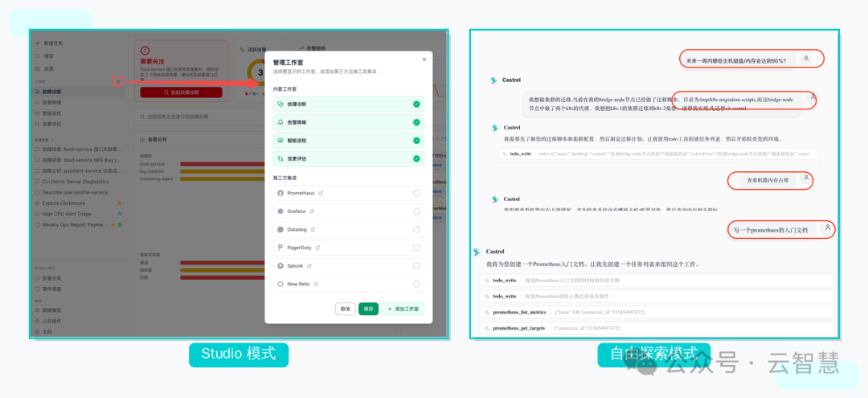Viewport: 868px width, 398px height.
Task: Open the PagerDuty external link icon
Action: click(x=317, y=248)
